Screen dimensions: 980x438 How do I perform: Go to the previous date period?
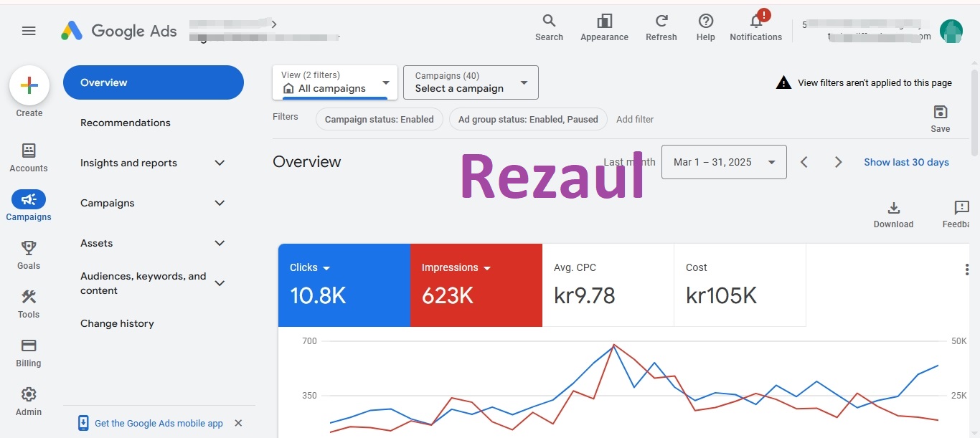804,162
